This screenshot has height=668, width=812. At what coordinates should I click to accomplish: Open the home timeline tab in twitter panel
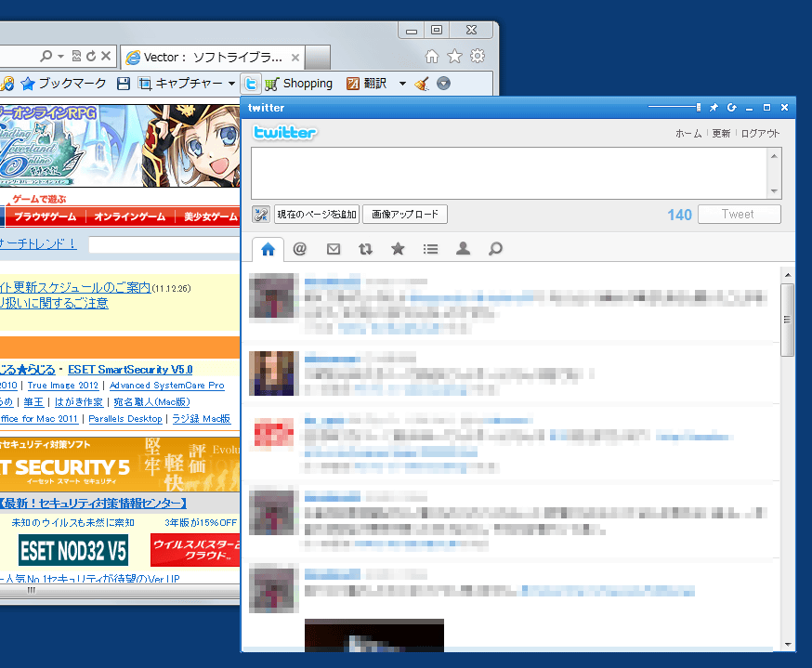[x=268, y=249]
